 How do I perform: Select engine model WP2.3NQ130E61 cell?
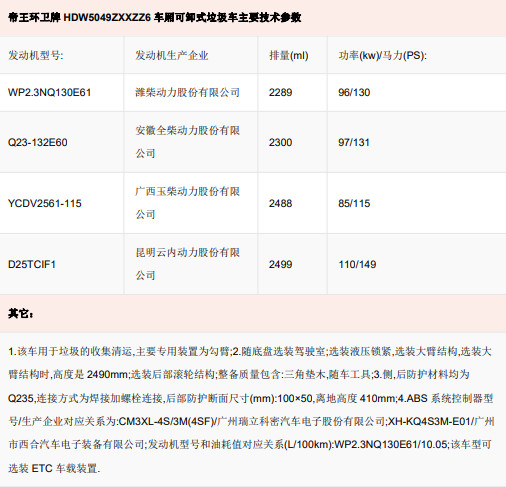49,92
